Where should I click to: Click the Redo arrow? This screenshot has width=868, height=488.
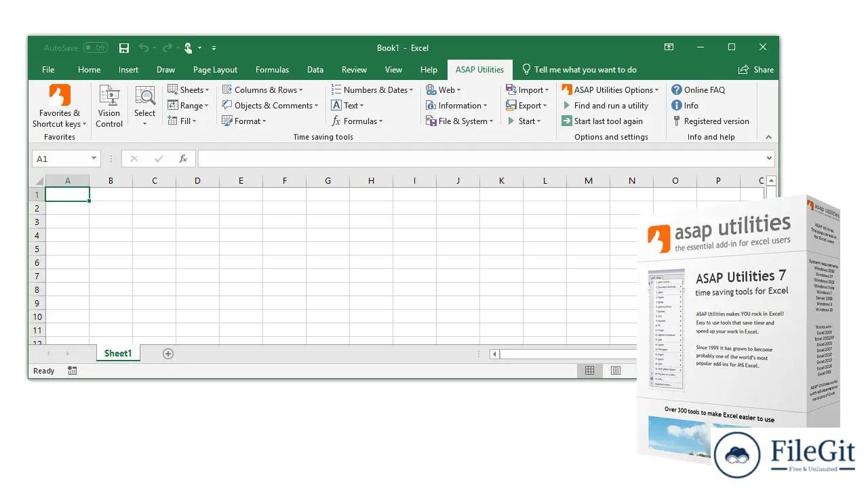(x=167, y=48)
